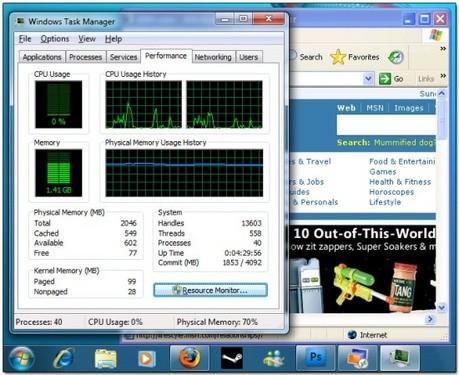The width and height of the screenshot is (459, 375).
Task: Click the Task Manager title bar icon
Action: click(21, 21)
